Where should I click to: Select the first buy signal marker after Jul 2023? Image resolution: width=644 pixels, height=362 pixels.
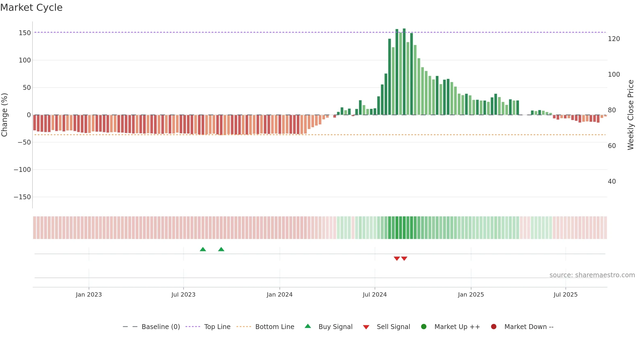(203, 249)
